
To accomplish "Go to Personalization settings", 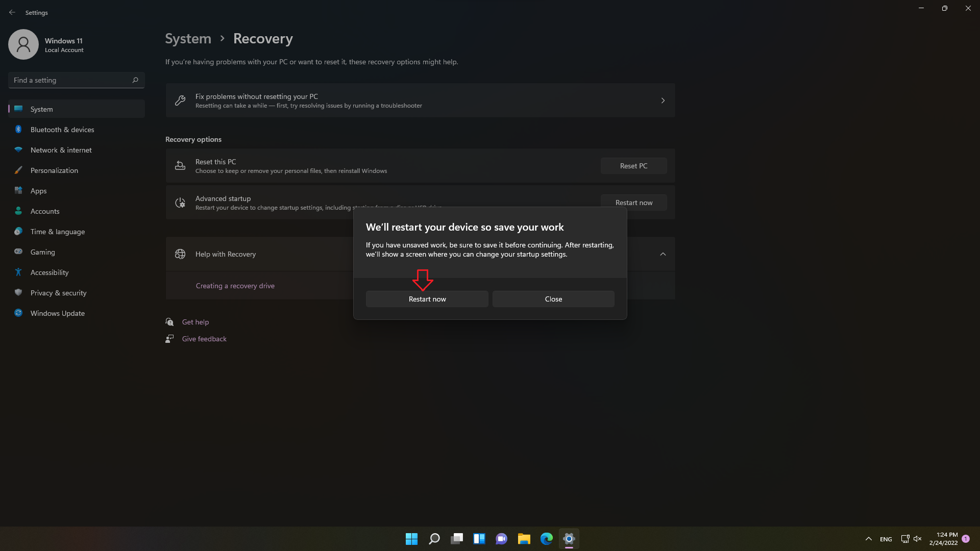I will (54, 170).
